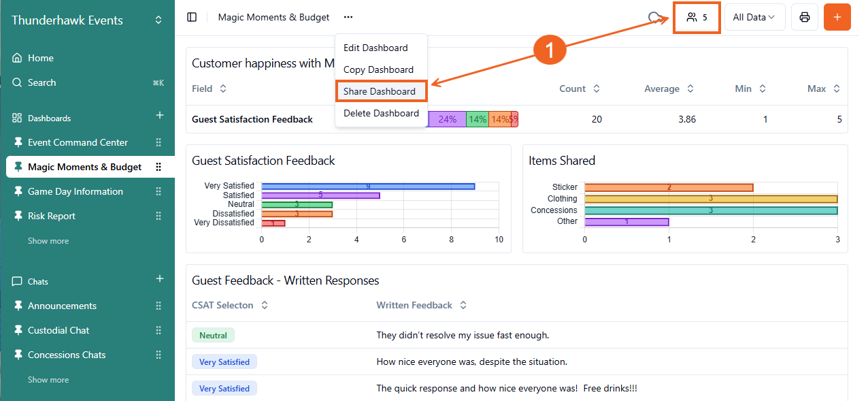
Task: Click the orange plus add button
Action: point(837,17)
